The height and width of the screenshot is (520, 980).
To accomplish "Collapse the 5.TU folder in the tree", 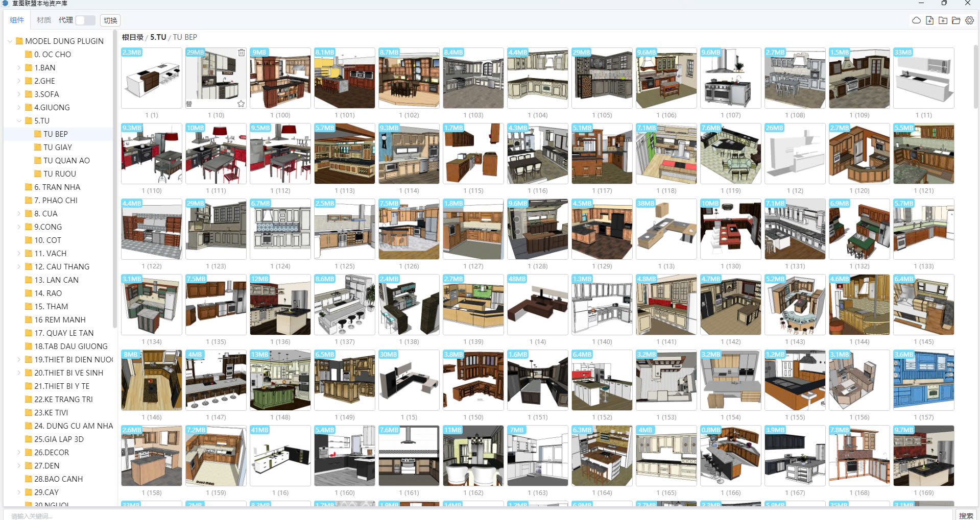I will [x=19, y=121].
